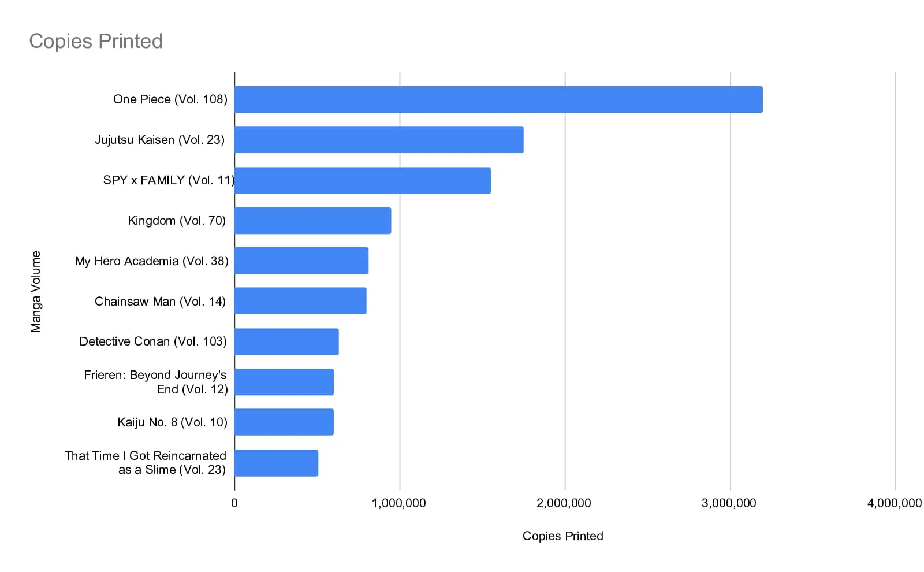
Task: Select the One Piece (Vol. 108) bar
Action: tap(498, 99)
